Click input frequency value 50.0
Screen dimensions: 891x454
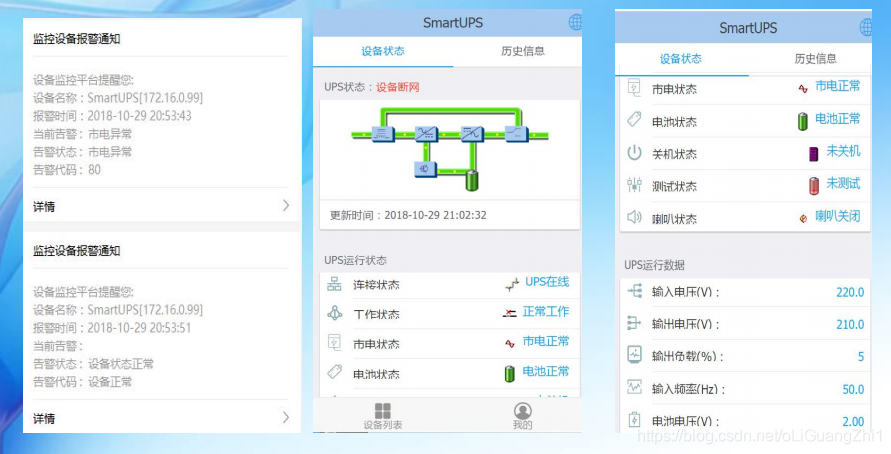point(853,389)
